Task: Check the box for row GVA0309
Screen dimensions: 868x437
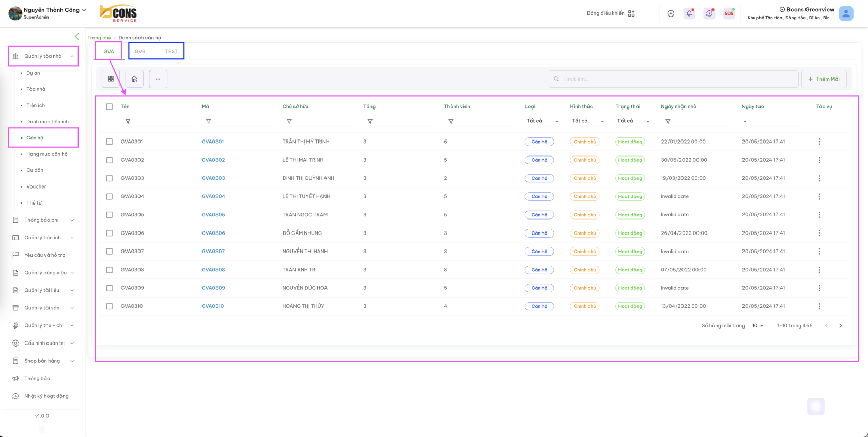Action: point(110,288)
